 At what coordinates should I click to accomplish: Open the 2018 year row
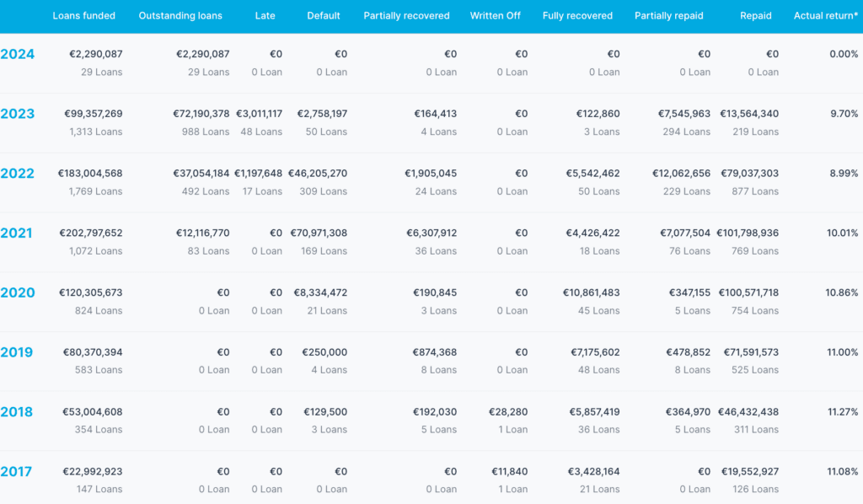[x=17, y=412]
